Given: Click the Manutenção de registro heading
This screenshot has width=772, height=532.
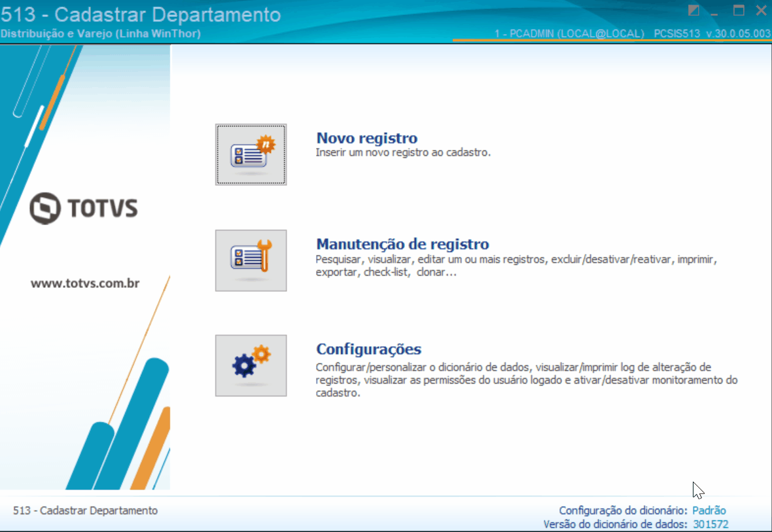Looking at the screenshot, I should point(402,244).
